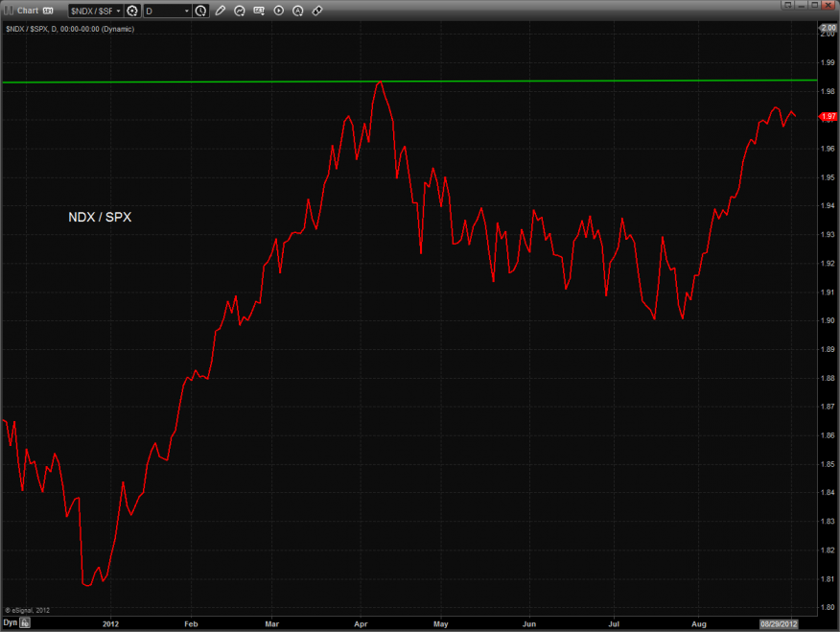Open the interval clock icon
This screenshot has width=840, height=632.
click(x=200, y=12)
